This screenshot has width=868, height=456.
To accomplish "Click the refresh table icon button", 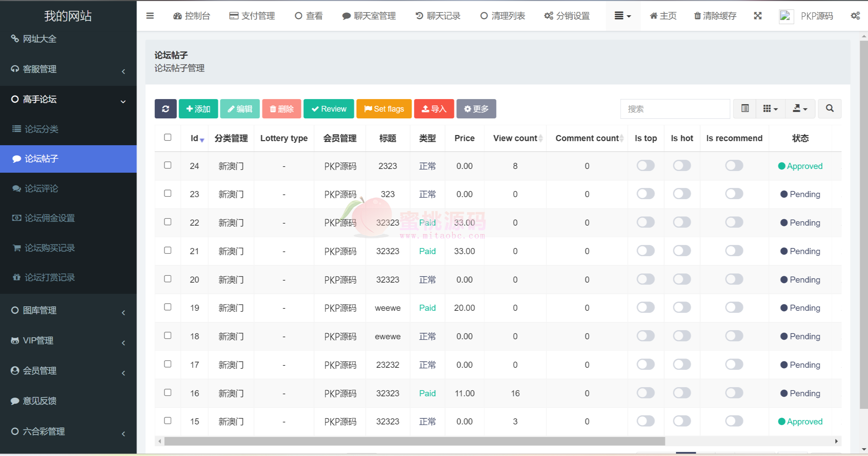I will coord(165,109).
